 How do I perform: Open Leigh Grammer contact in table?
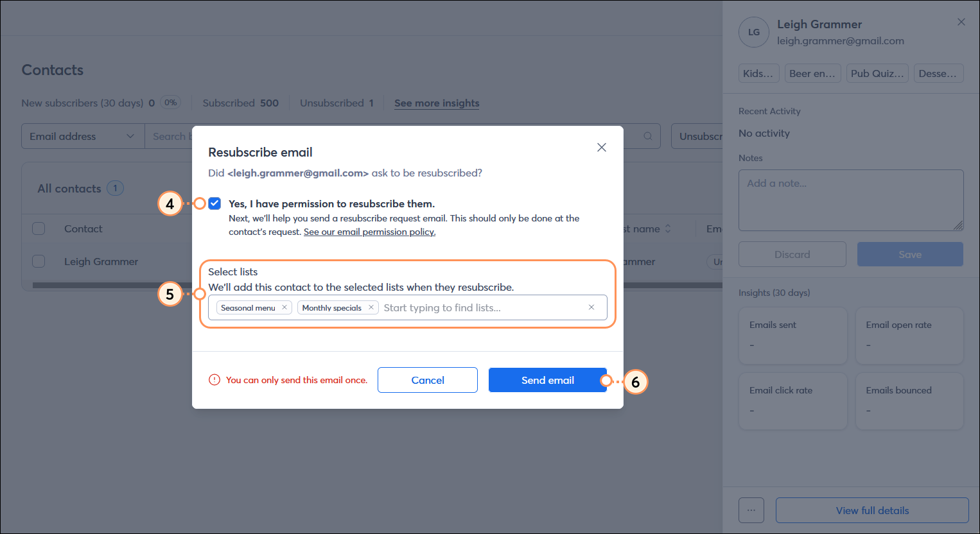point(101,261)
